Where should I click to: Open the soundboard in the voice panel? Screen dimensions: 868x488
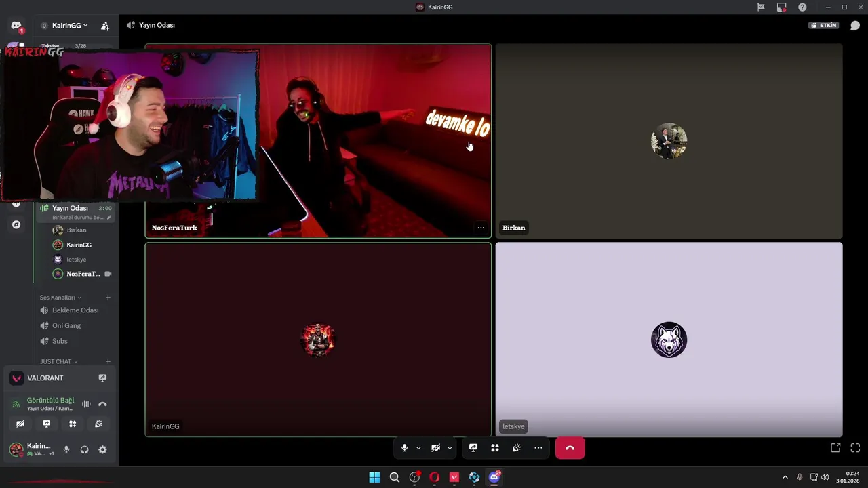98,424
